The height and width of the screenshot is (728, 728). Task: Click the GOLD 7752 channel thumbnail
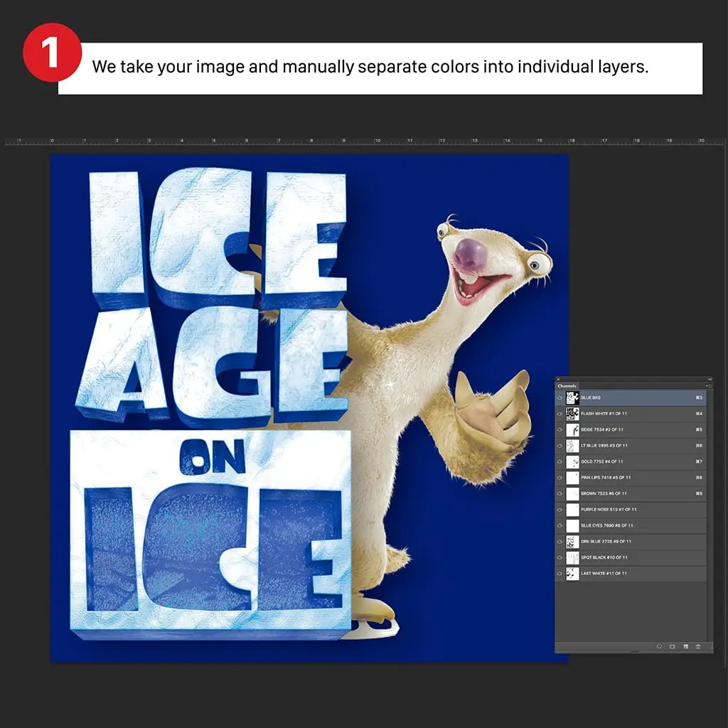pos(572,462)
